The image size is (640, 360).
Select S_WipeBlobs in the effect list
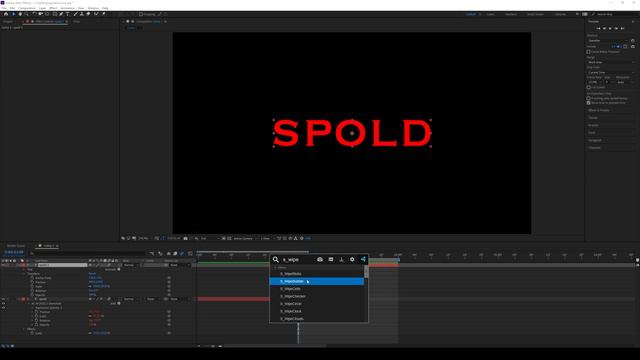point(317,274)
